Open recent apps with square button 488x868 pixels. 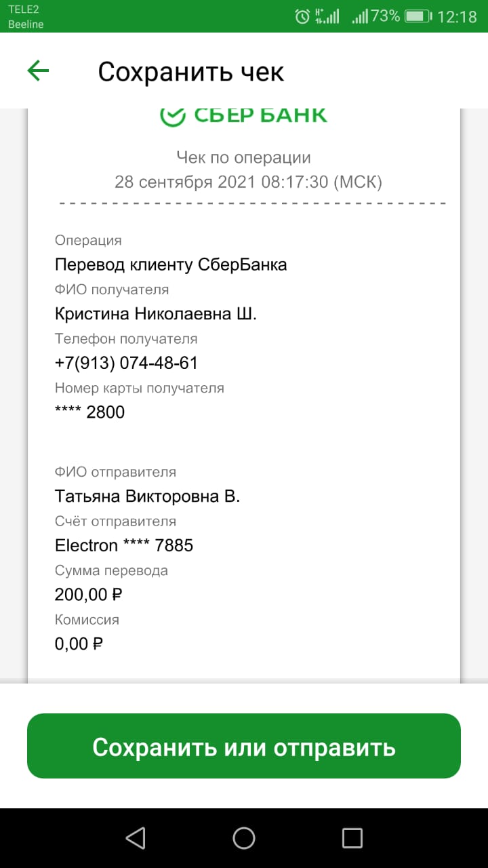(x=352, y=838)
